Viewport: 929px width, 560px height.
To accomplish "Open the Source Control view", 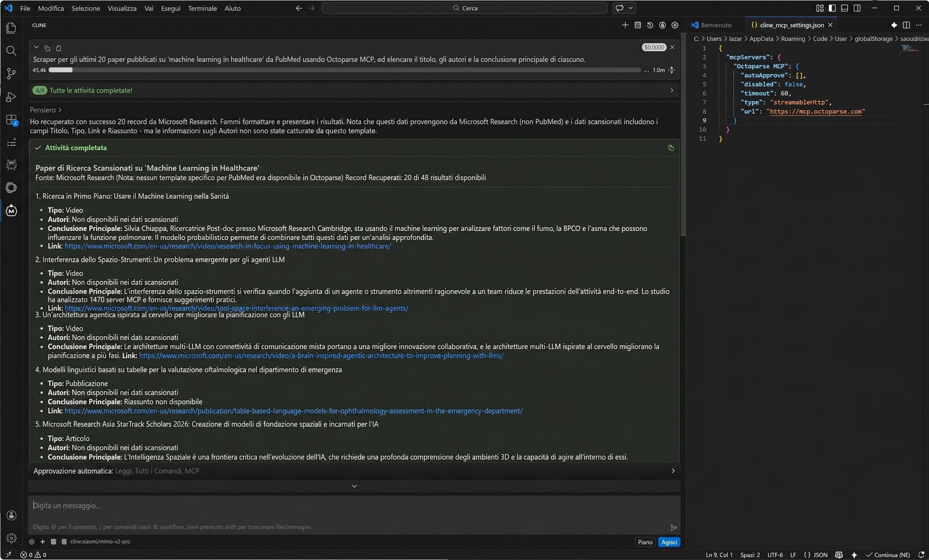I will click(x=11, y=74).
